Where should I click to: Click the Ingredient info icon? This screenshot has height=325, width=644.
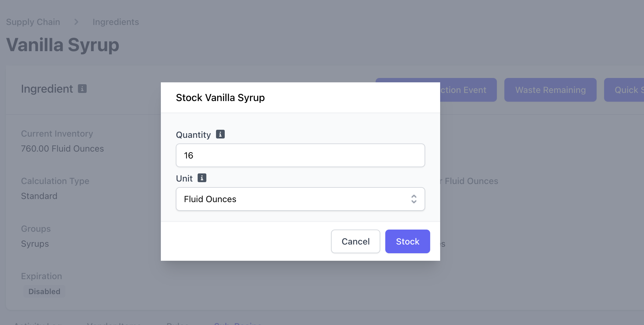pos(82,89)
